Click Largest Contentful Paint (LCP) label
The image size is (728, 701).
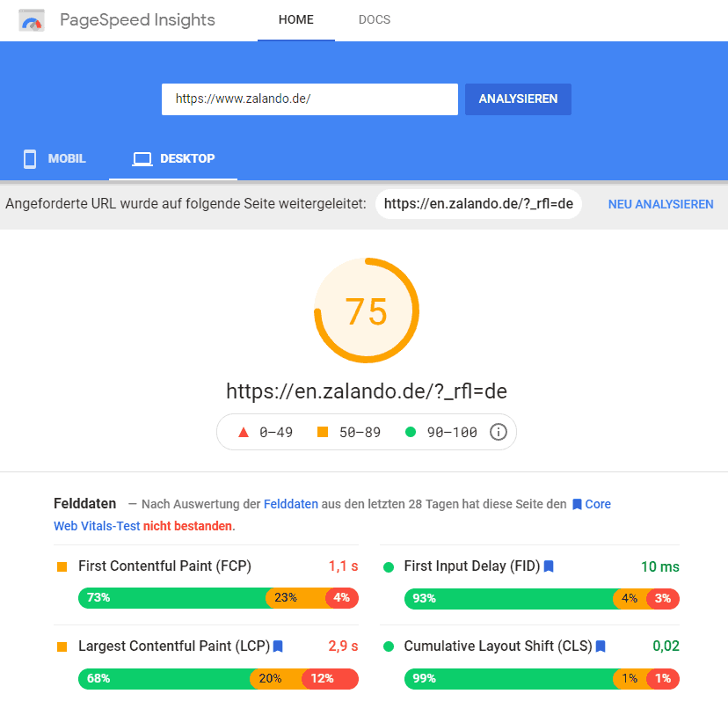pyautogui.click(x=174, y=646)
